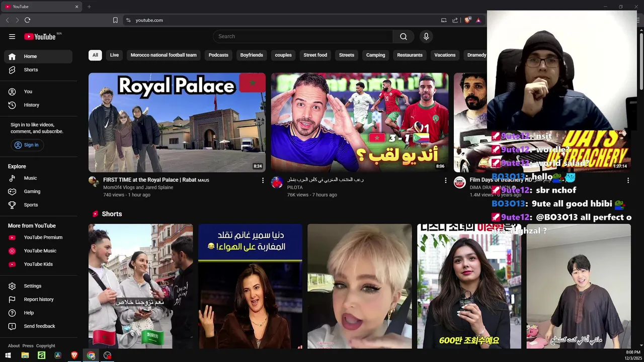Open the YouTube guide hamburger menu
The image size is (644, 362).
(x=12, y=36)
